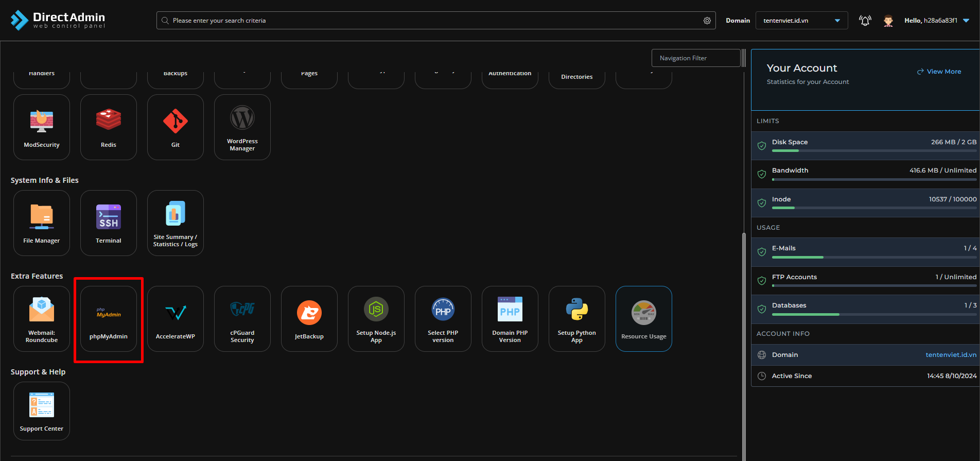Launch the Git manager
This screenshot has width=980, height=461.
[176, 127]
